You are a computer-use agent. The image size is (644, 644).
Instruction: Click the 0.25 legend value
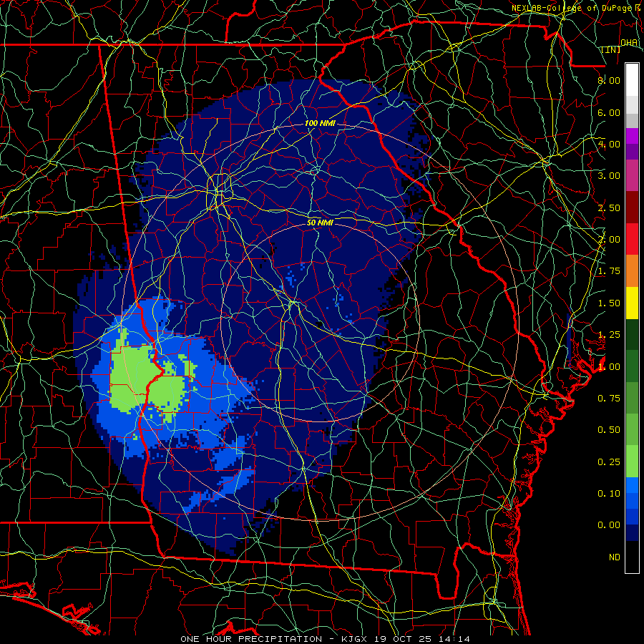pyautogui.click(x=609, y=462)
